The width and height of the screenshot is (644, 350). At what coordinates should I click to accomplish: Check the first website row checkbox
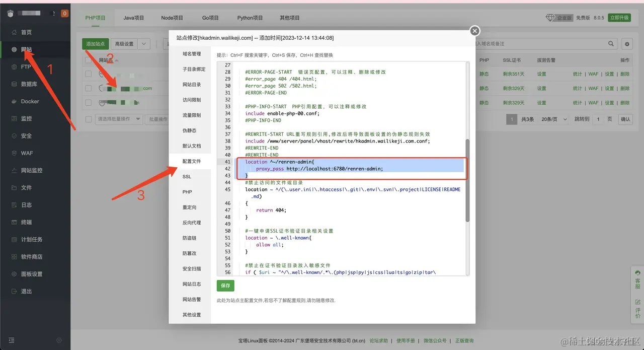pyautogui.click(x=89, y=74)
